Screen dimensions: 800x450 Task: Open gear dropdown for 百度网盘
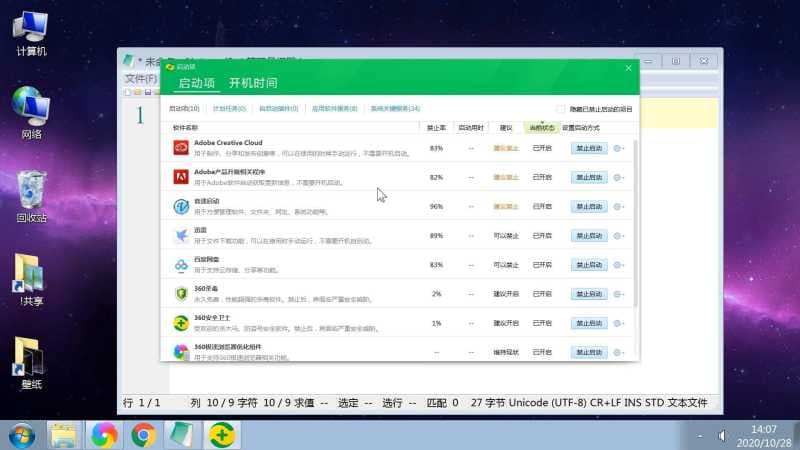tap(618, 265)
